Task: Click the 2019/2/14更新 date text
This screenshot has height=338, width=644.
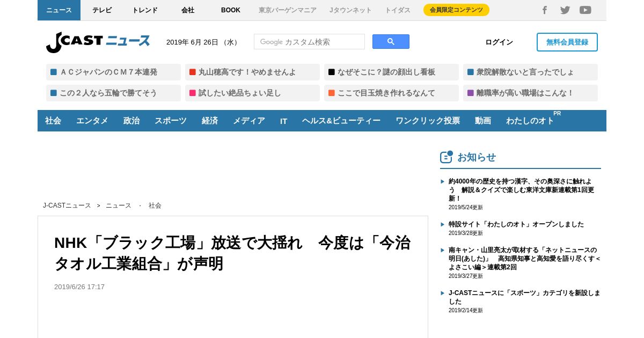Action: point(466,311)
